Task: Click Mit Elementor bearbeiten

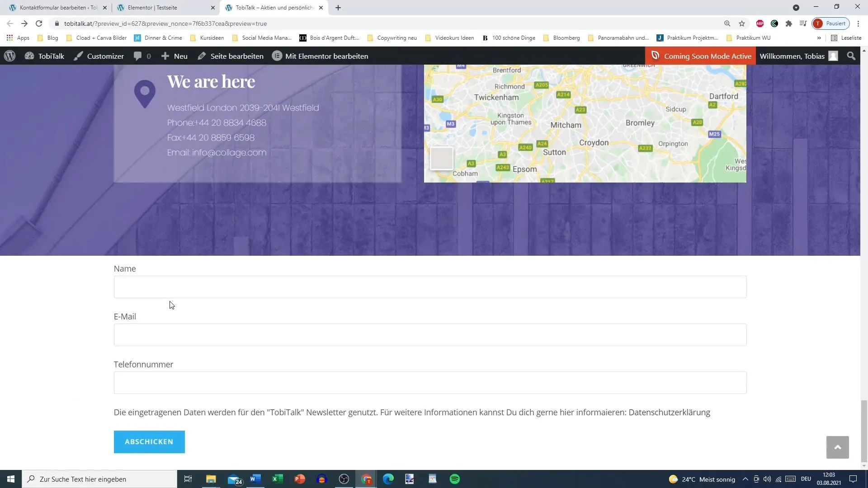Action: (x=320, y=56)
